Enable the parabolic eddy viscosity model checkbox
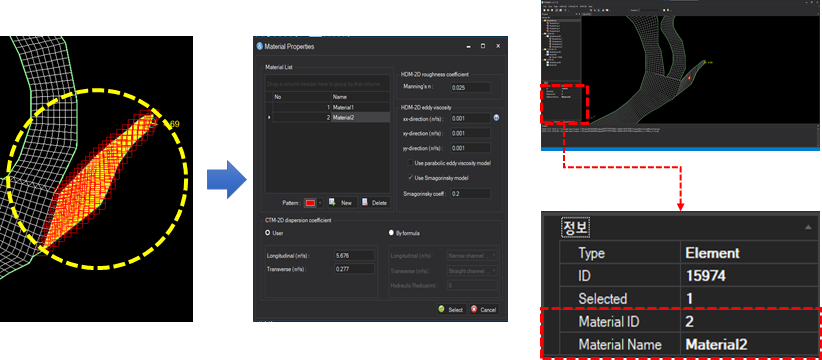The width and height of the screenshot is (822, 360). tap(411, 163)
